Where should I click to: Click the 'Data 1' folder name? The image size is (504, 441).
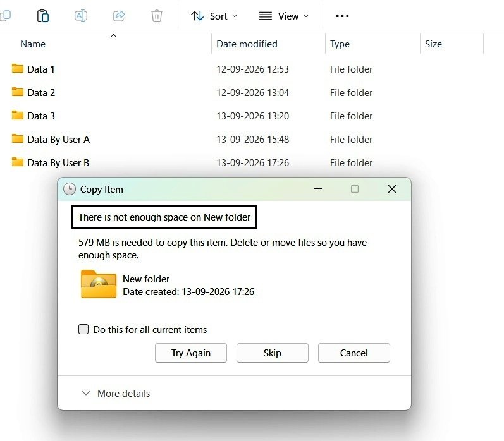pyautogui.click(x=41, y=69)
